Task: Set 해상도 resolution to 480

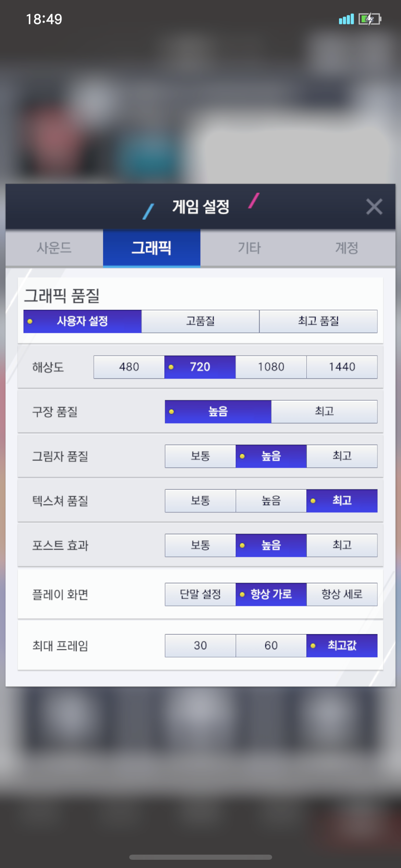Action: tap(129, 367)
